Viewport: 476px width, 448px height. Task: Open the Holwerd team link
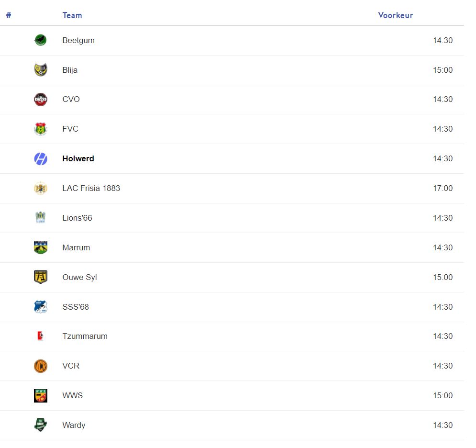[78, 159]
